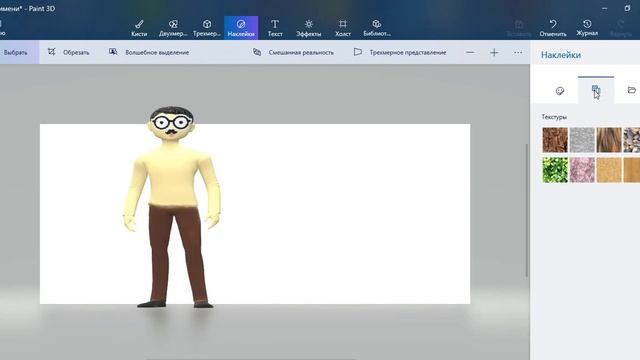Open Смешанная реальность mode
The width and height of the screenshot is (640, 360).
coord(293,52)
